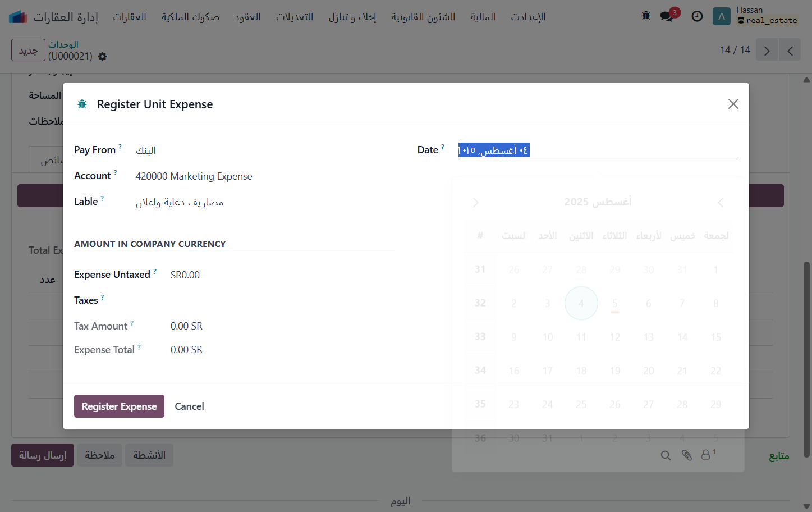Screen dimensions: 812x512
Task: Click the paperclip attachments icon
Action: click(x=686, y=455)
